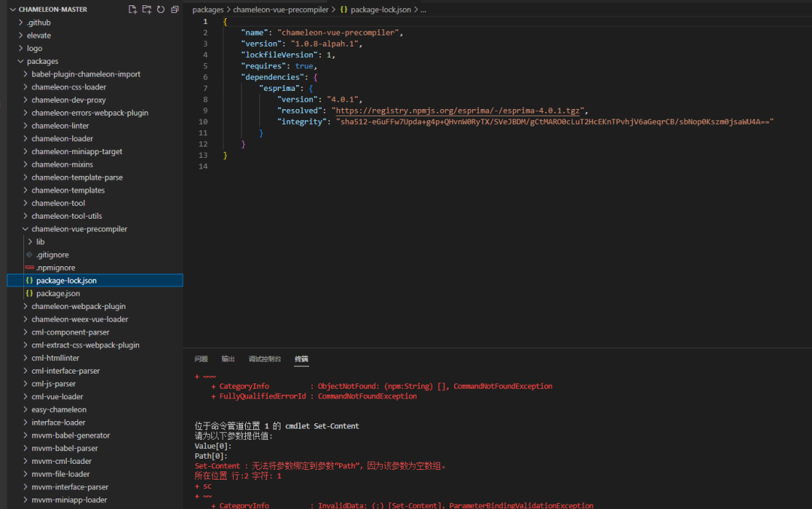This screenshot has width=812, height=509.
Task: Select chameleon-template-parse folder
Action: [x=77, y=177]
